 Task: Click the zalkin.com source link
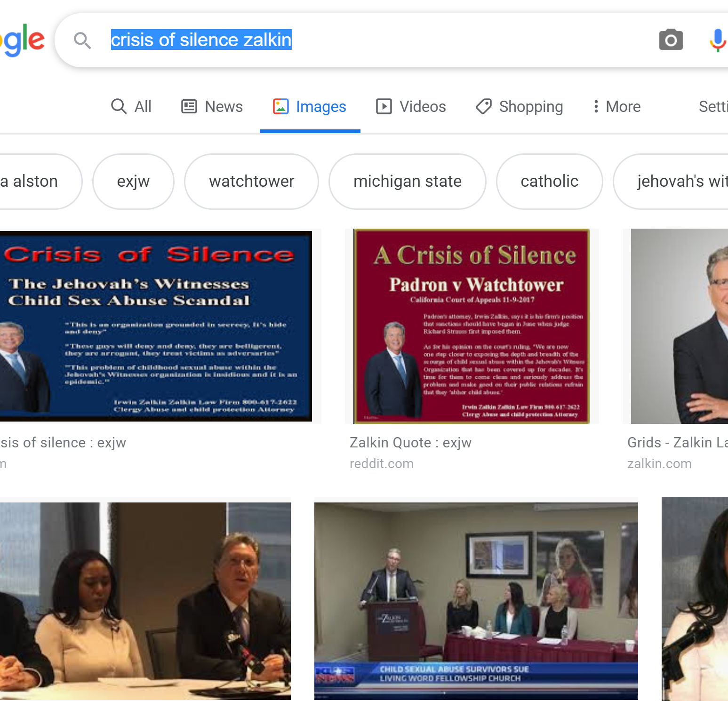pos(659,464)
